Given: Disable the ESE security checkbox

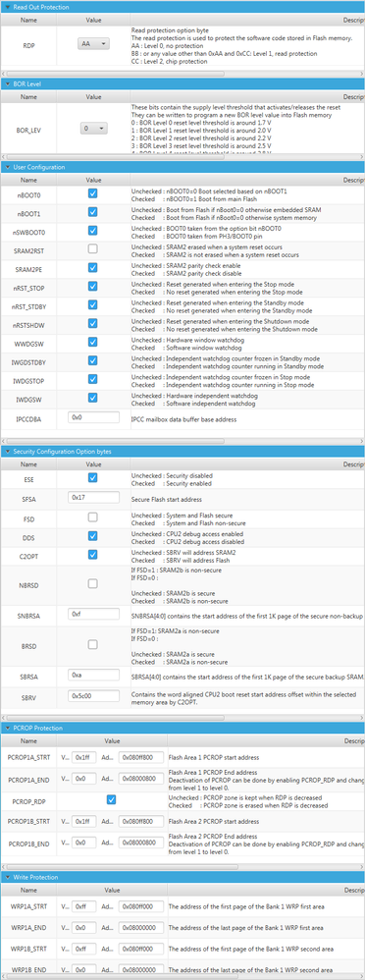Looking at the screenshot, I should [x=92, y=477].
